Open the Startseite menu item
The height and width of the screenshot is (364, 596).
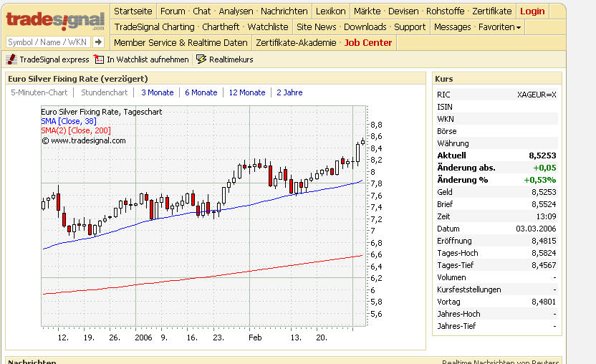(133, 11)
